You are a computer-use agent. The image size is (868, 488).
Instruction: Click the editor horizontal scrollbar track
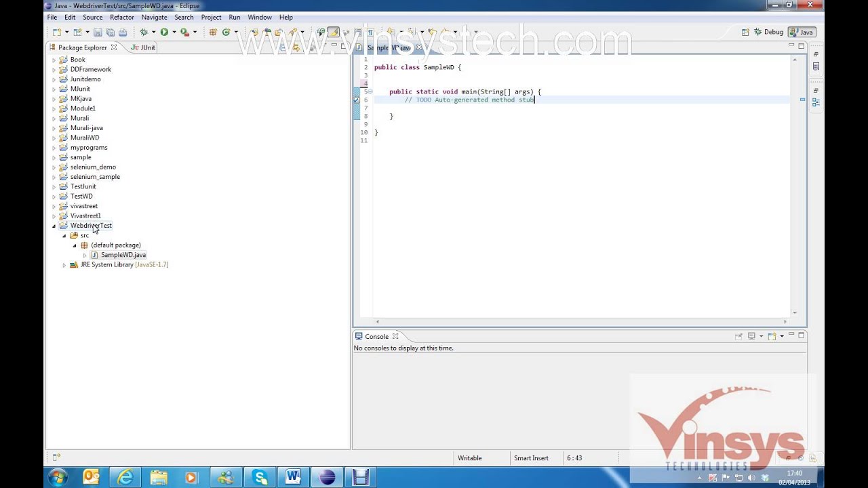tap(582, 321)
